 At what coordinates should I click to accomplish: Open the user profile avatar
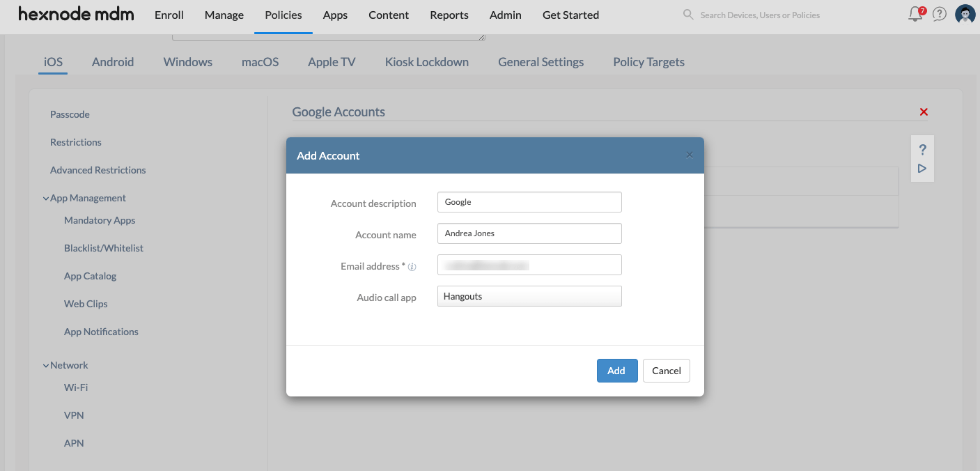tap(965, 13)
